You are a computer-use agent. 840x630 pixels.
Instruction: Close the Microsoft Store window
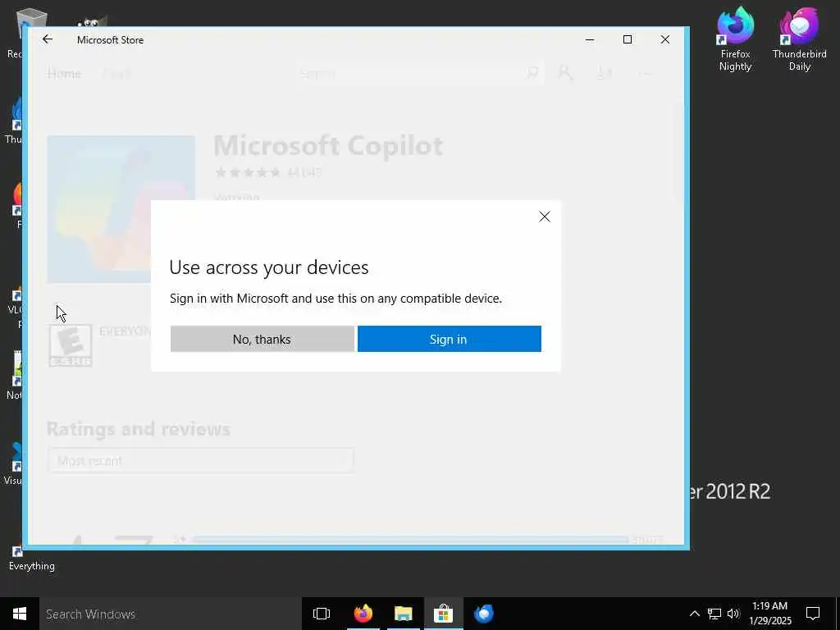click(x=664, y=39)
